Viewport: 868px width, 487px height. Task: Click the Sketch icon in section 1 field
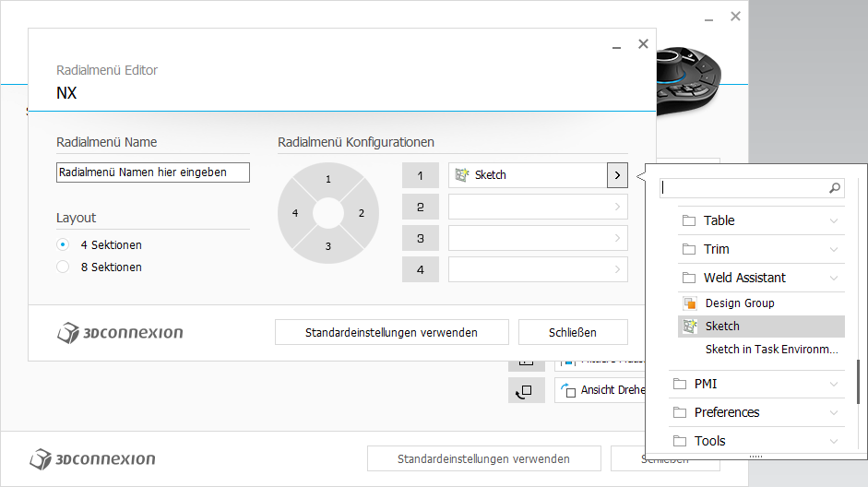[x=462, y=175]
